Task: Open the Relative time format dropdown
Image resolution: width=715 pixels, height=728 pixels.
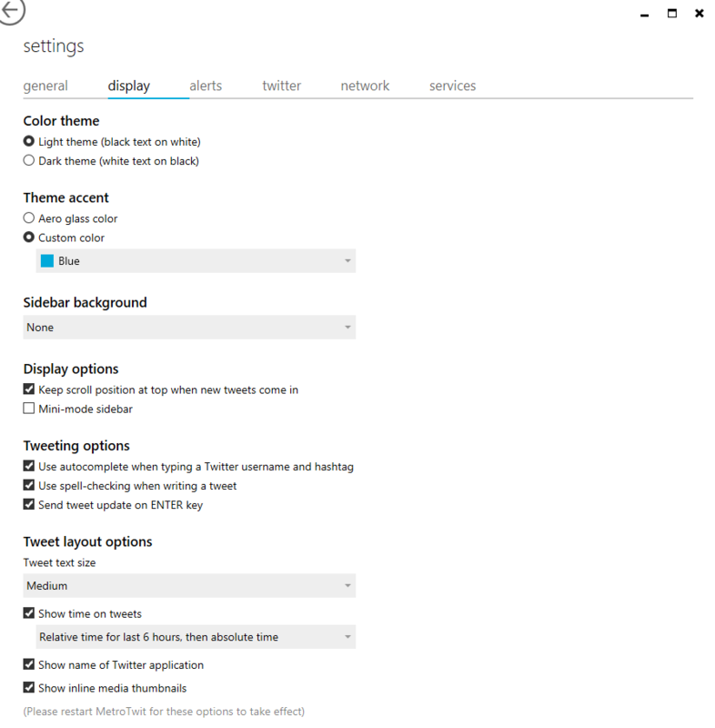Action: [196, 637]
